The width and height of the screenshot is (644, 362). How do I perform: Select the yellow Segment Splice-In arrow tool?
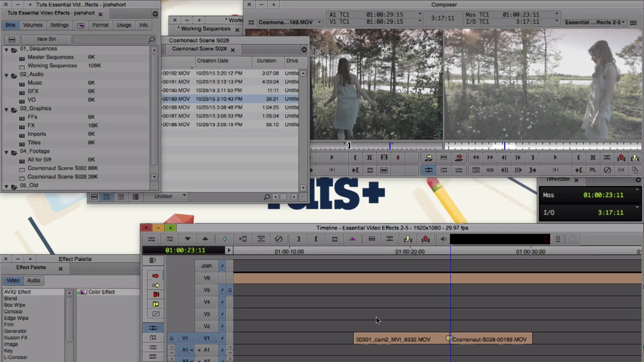pyautogui.click(x=155, y=285)
